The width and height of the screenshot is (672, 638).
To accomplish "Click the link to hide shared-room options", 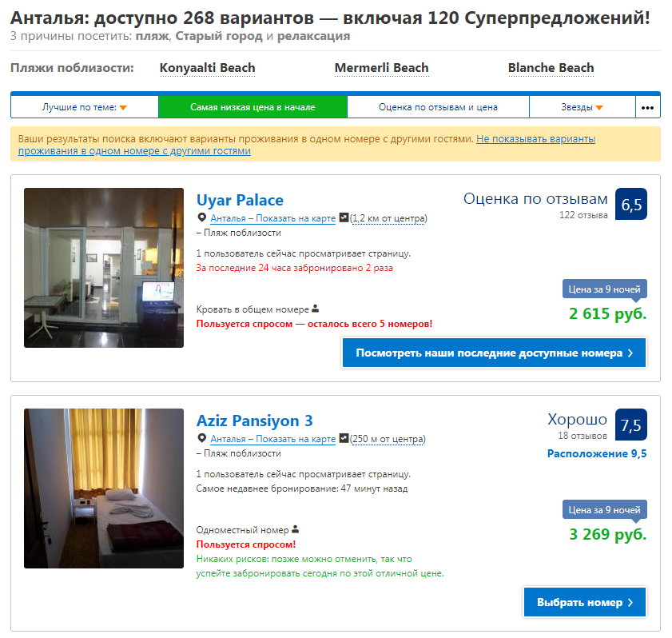I will (306, 145).
